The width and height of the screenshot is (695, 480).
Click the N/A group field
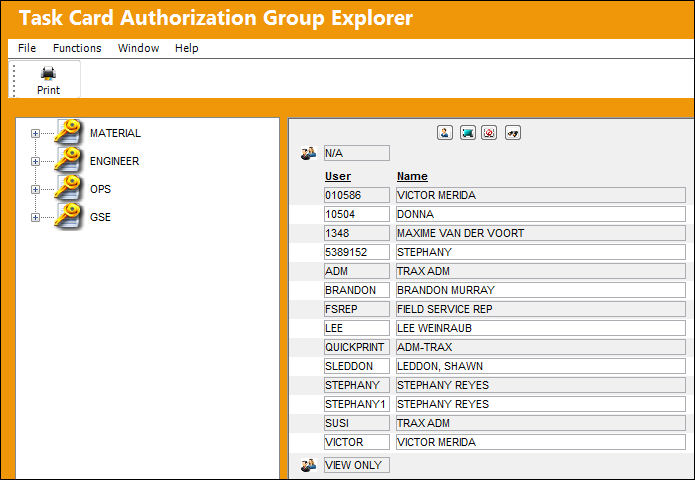[357, 153]
